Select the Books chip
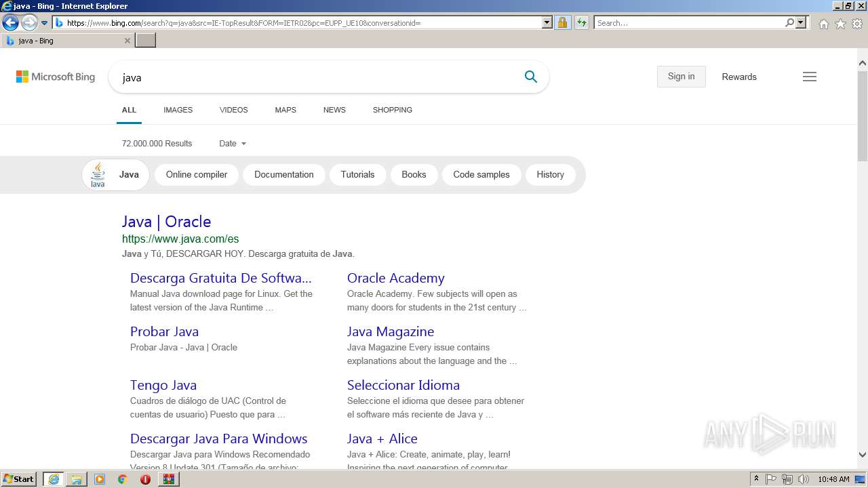This screenshot has width=868, height=488. [x=414, y=175]
